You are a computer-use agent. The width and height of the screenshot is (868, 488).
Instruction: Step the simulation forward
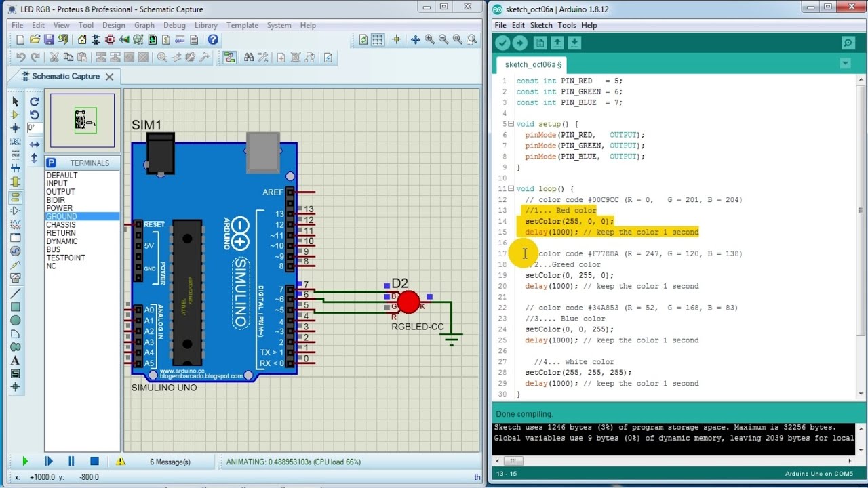click(48, 462)
